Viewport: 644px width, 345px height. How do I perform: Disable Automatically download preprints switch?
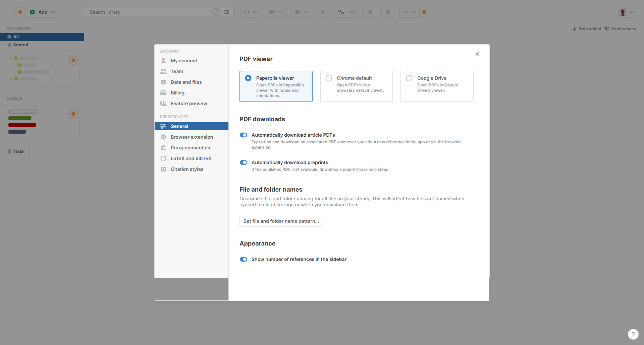pyautogui.click(x=244, y=162)
